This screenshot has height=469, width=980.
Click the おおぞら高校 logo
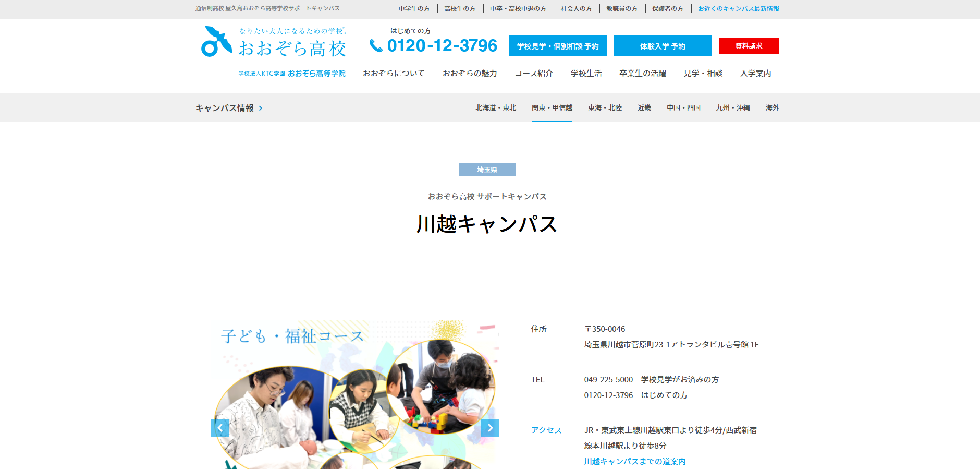coord(273,43)
